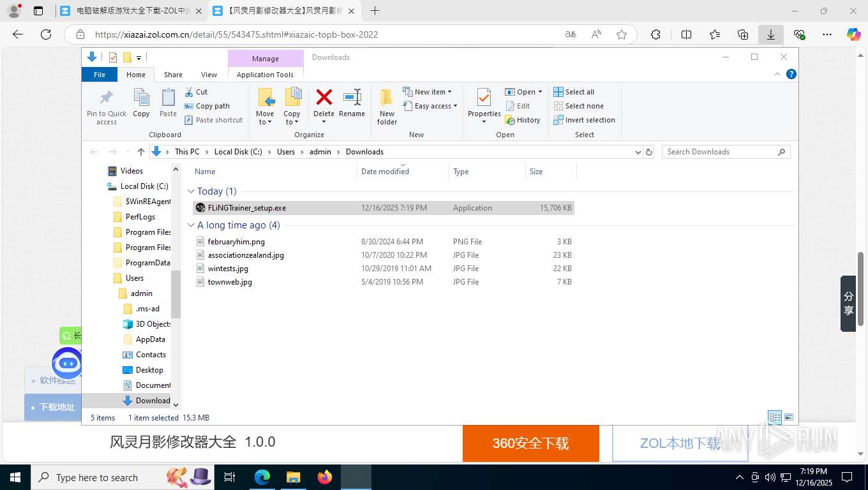The width and height of the screenshot is (868, 490).
Task: Open Easy access dropdown
Action: tap(431, 106)
